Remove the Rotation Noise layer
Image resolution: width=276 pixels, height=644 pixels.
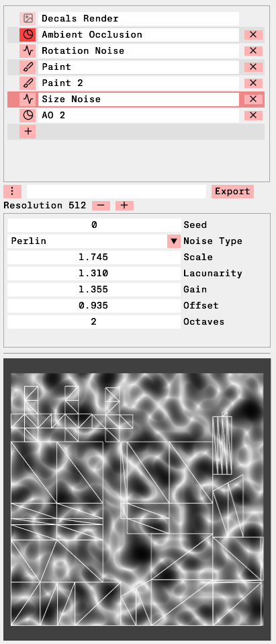click(x=253, y=51)
